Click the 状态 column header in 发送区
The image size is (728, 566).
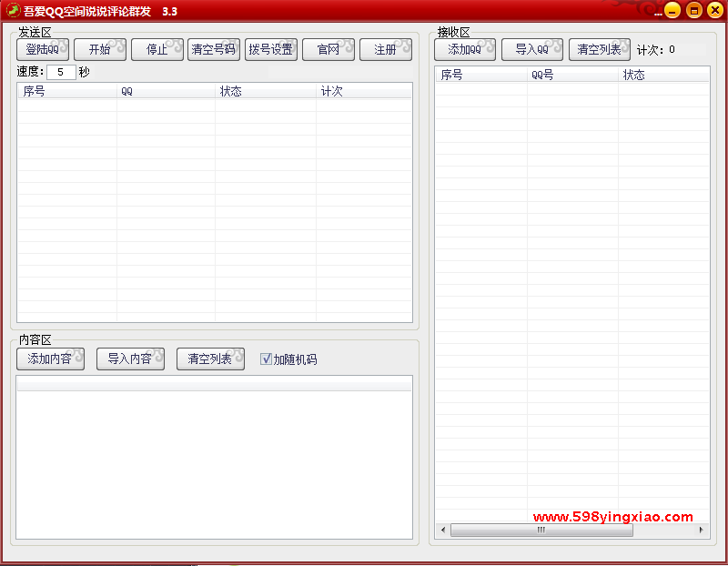point(266,91)
